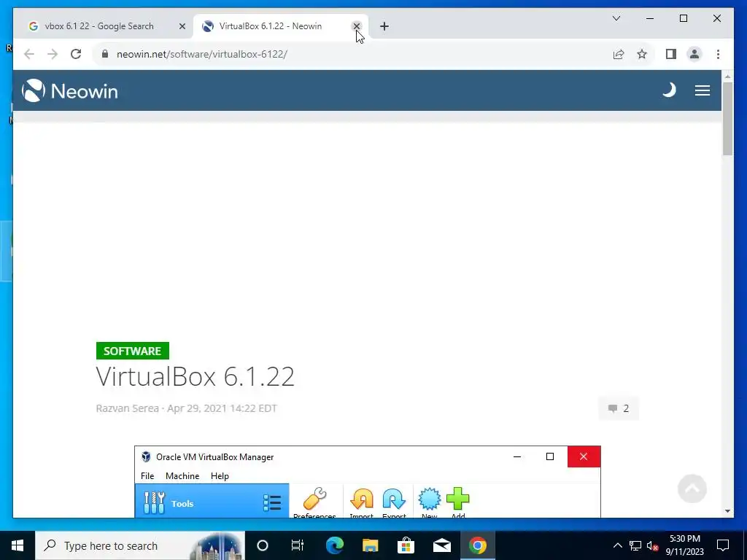Click the scrollbar up arrow

pos(727,76)
